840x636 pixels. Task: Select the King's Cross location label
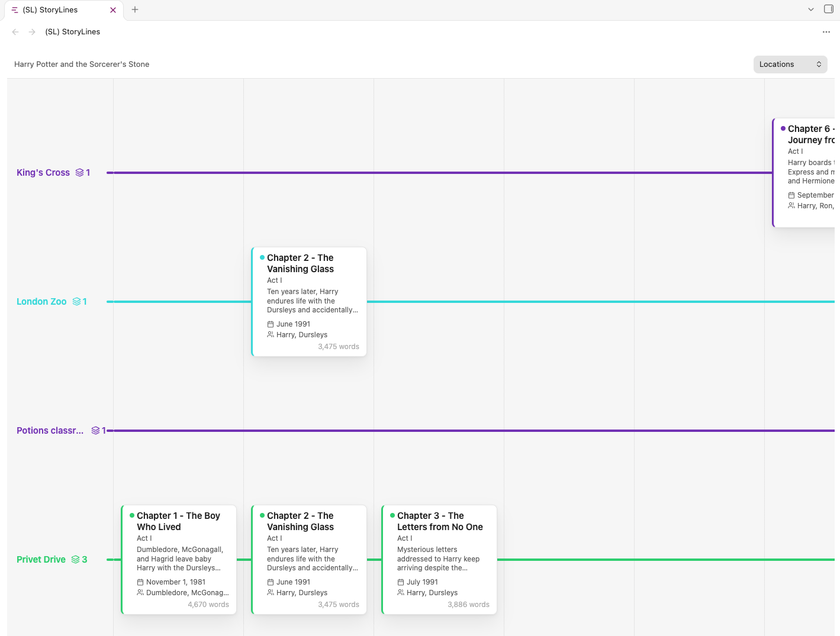(x=43, y=173)
